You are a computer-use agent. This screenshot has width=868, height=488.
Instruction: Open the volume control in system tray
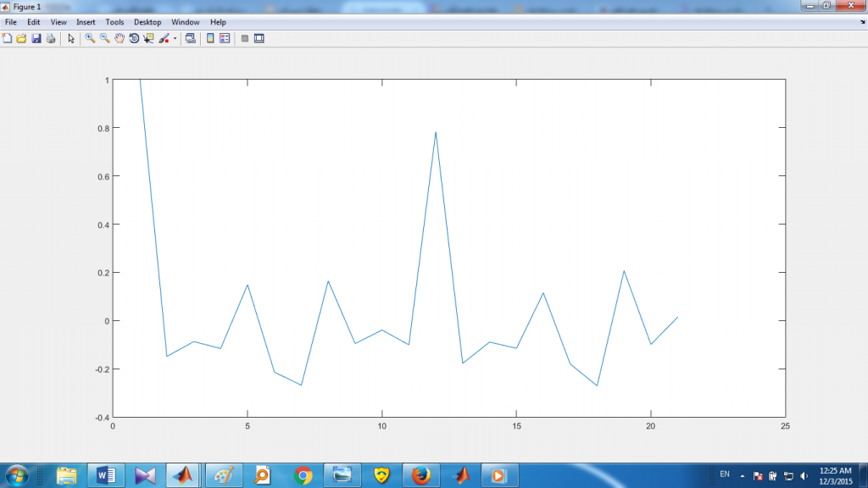(x=804, y=476)
